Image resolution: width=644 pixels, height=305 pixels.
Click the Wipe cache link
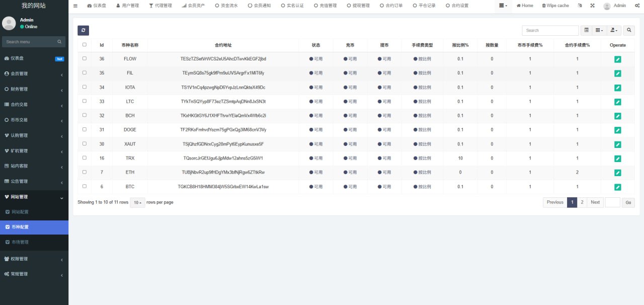point(555,6)
